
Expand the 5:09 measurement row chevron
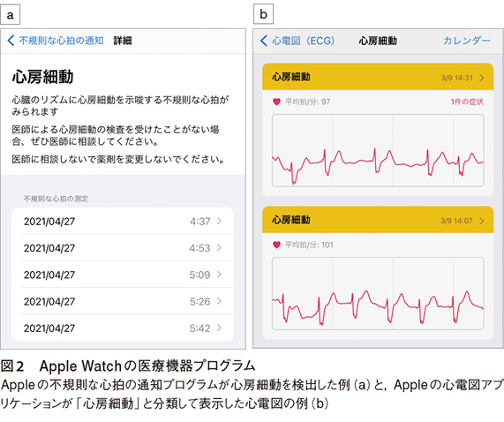[x=219, y=275]
